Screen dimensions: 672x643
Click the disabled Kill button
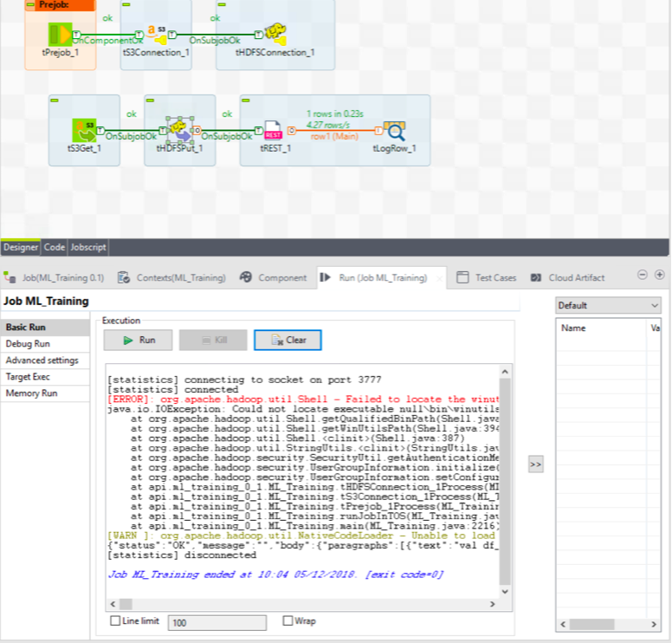pos(213,341)
